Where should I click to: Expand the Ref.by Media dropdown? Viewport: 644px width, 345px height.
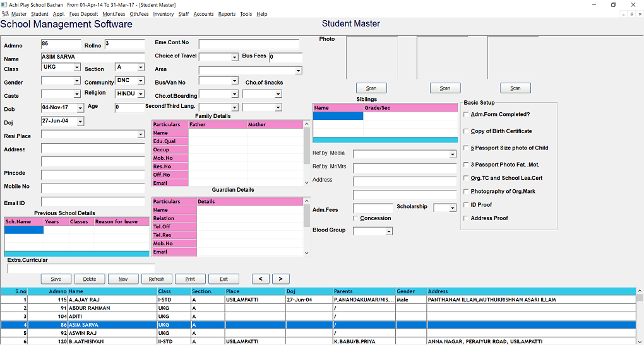(452, 154)
